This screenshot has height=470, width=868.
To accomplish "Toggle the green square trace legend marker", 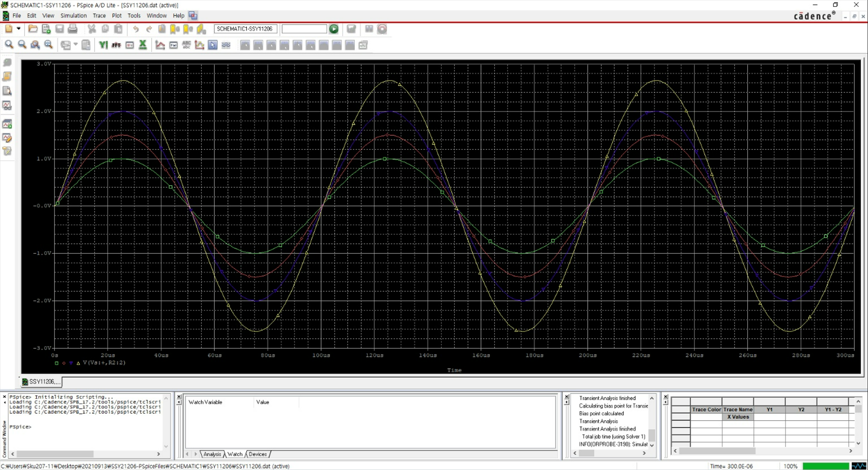I will point(57,363).
